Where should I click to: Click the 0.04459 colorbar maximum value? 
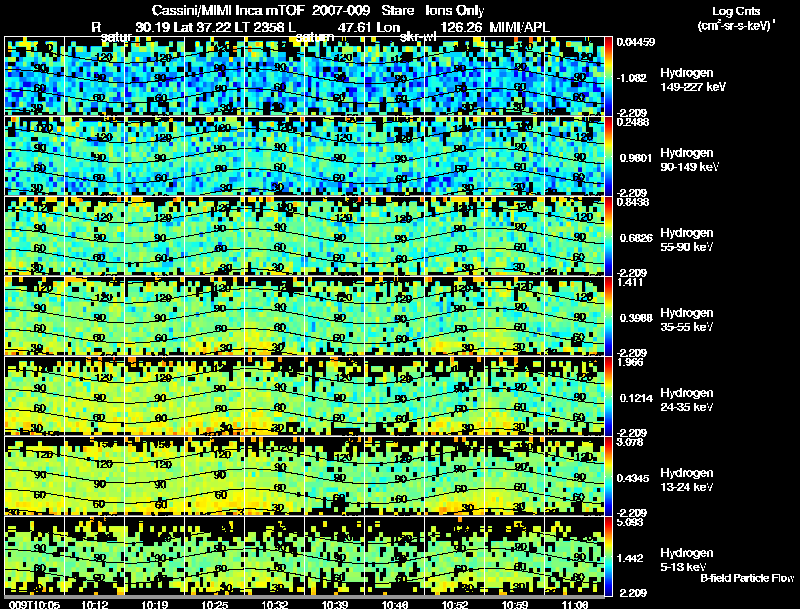point(636,42)
